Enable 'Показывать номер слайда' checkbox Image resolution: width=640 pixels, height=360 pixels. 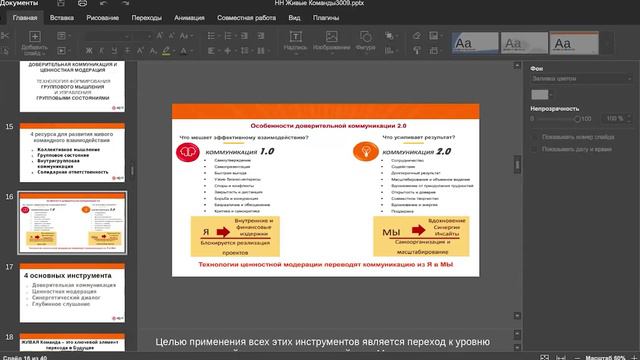pyautogui.click(x=534, y=137)
